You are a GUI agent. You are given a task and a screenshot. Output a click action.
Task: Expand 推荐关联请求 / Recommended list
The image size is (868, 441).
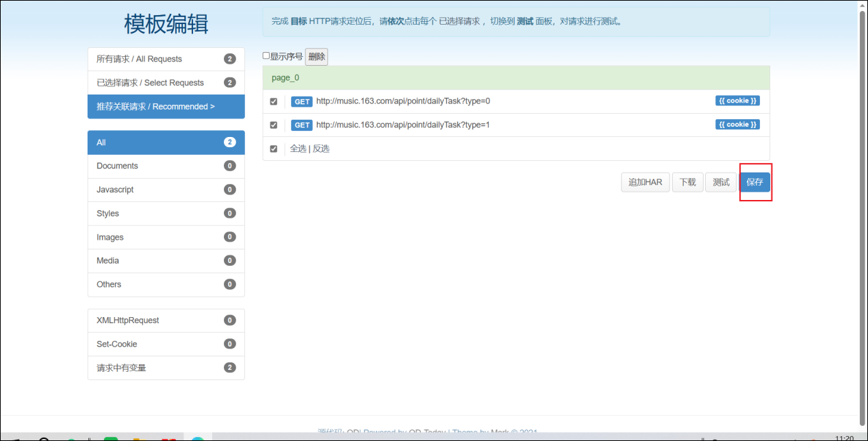[166, 107]
